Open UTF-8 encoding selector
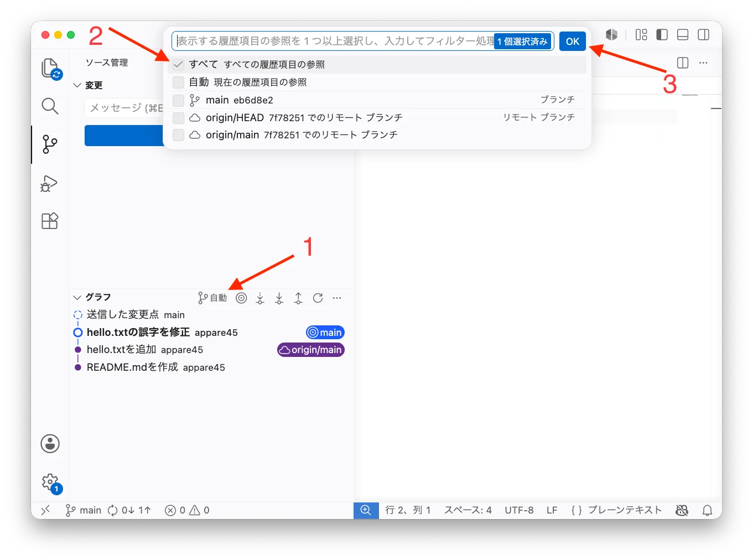753x560 pixels. (x=519, y=510)
